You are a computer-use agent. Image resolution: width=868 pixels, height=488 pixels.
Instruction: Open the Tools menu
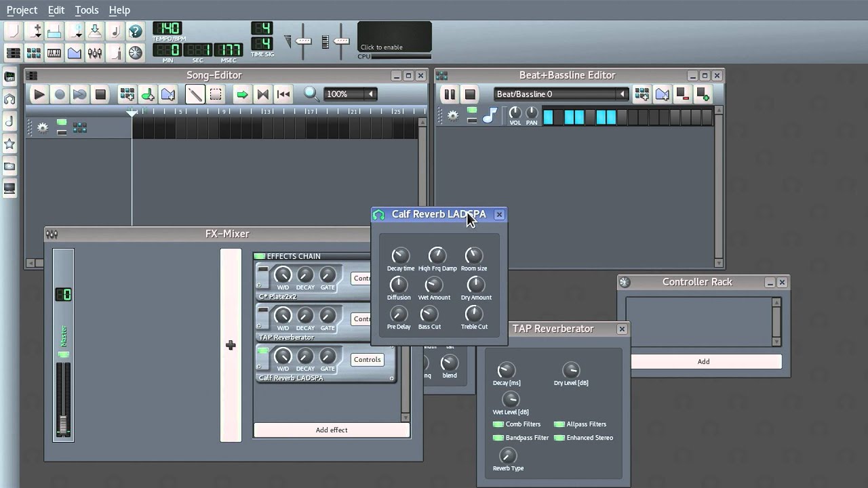tap(87, 10)
